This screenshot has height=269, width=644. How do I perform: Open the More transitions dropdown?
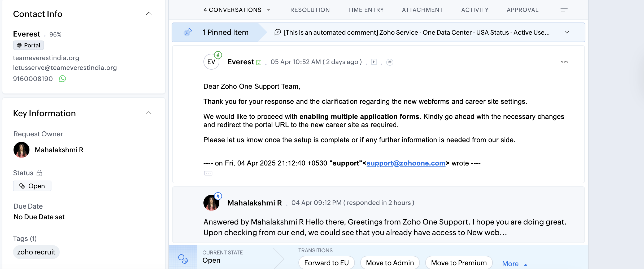pos(515,264)
